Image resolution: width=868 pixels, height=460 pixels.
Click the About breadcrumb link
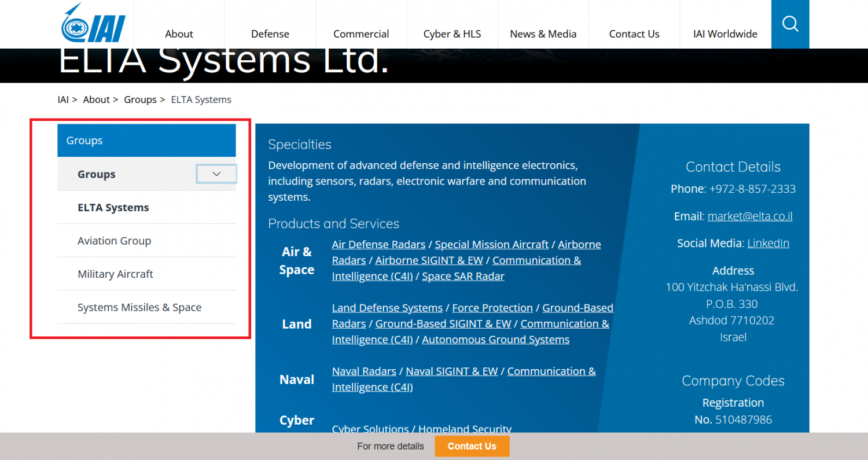point(96,100)
